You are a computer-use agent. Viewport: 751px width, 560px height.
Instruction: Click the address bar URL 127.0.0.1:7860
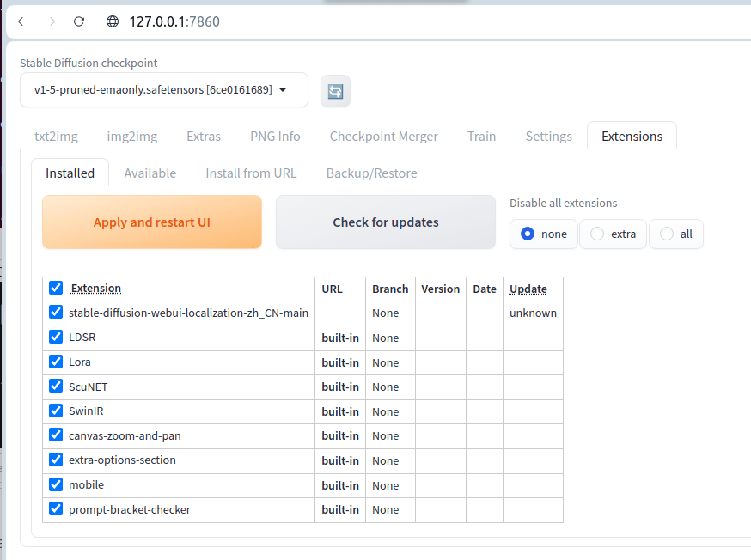pos(174,21)
